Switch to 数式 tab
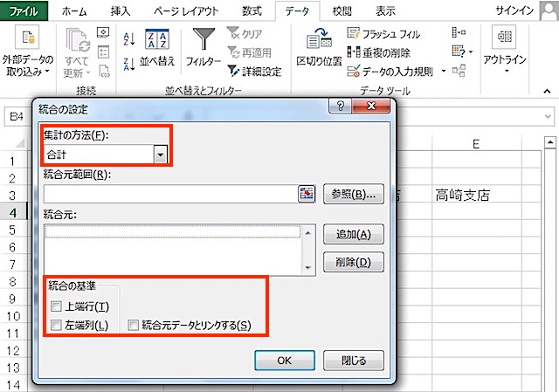 (252, 11)
